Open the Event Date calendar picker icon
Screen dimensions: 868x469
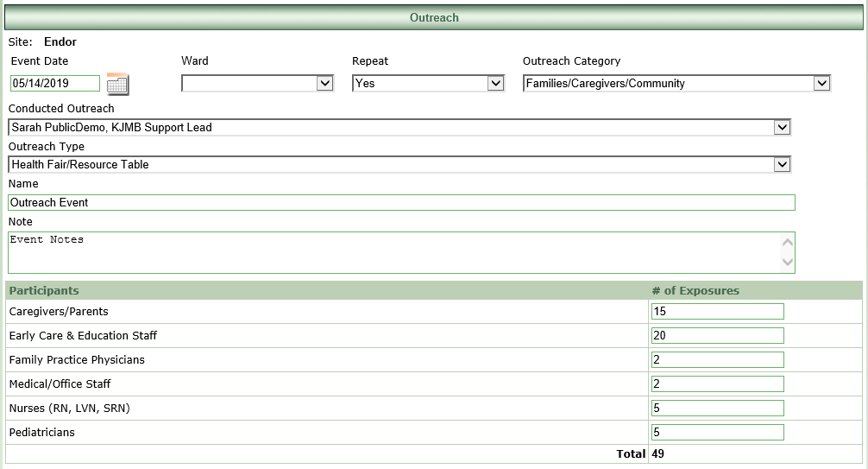[117, 84]
